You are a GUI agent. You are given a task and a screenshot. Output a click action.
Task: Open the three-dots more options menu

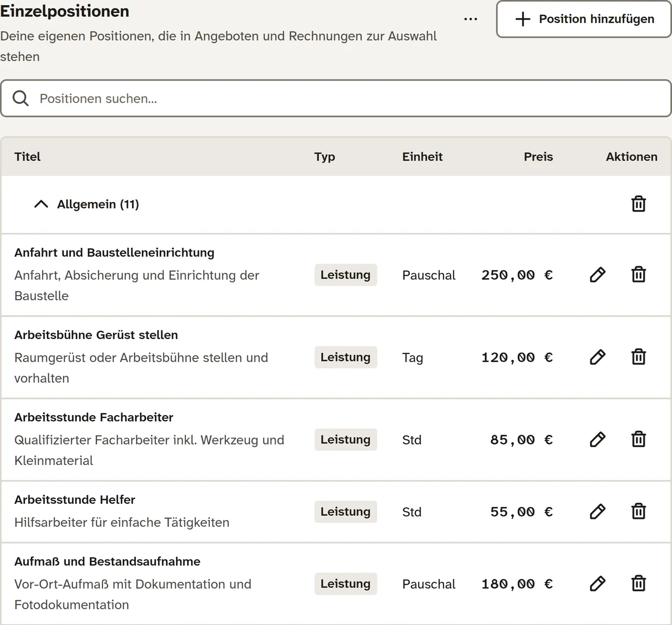pos(471,19)
